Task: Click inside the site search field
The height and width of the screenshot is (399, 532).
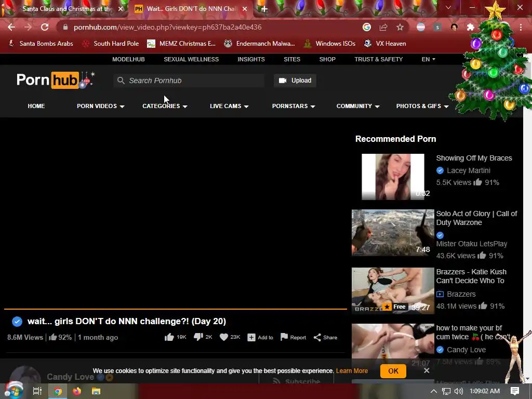Action: coord(189,81)
